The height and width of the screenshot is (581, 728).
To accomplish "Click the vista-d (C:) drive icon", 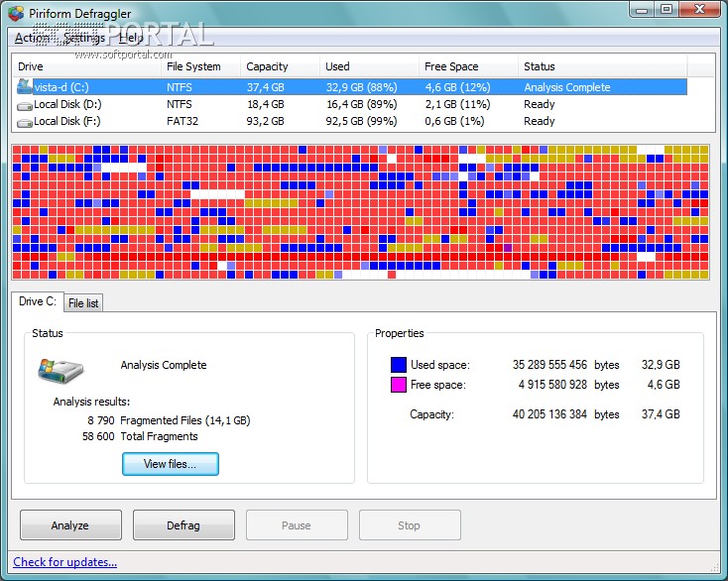I will (x=24, y=86).
